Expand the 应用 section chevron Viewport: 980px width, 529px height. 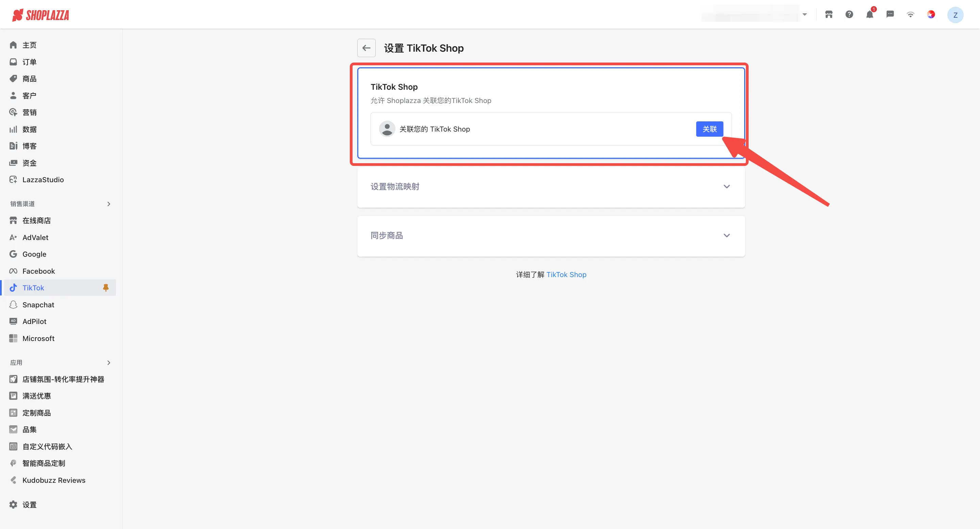point(109,363)
